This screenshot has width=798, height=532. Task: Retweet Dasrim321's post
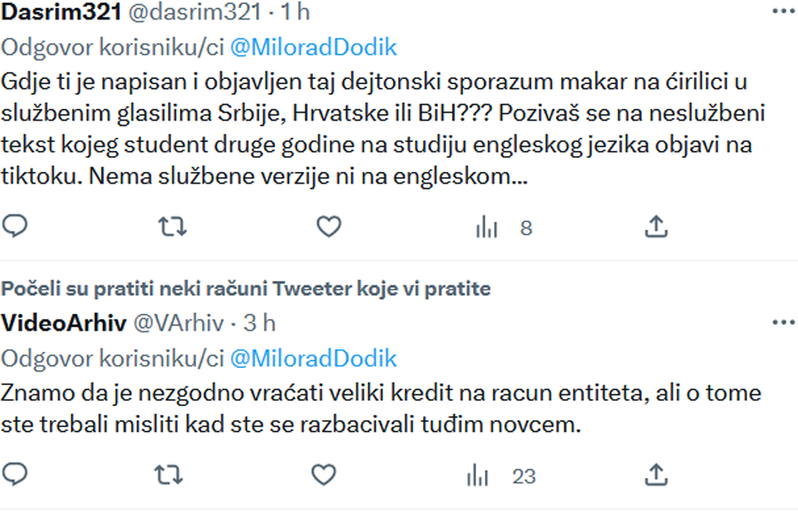[173, 227]
